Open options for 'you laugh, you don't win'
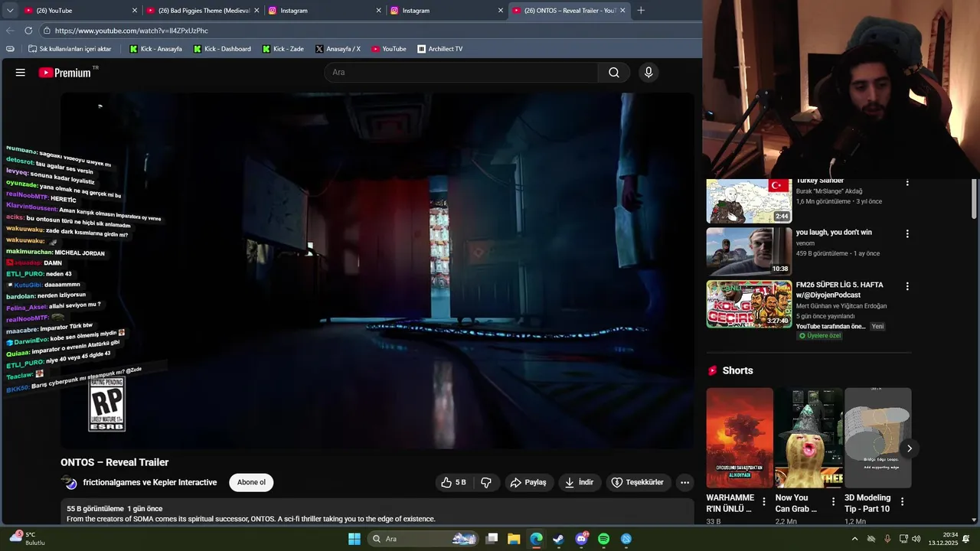Image resolution: width=980 pixels, height=551 pixels. tap(907, 233)
